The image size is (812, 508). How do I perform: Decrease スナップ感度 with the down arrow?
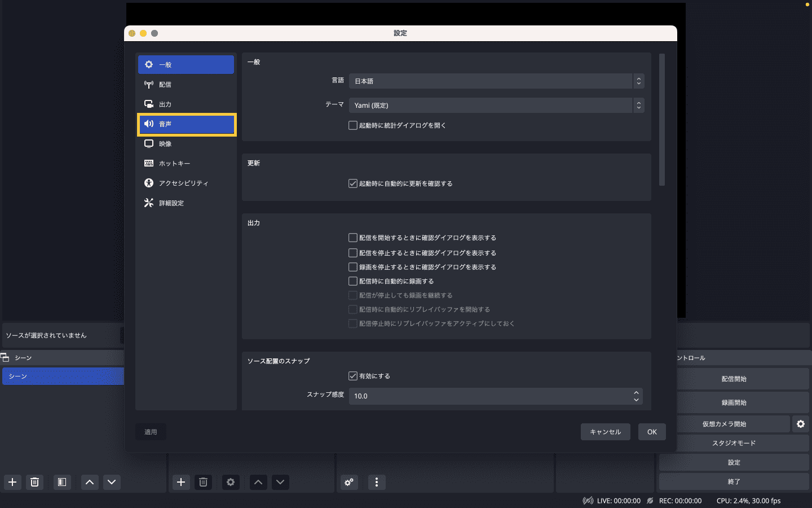click(x=636, y=400)
